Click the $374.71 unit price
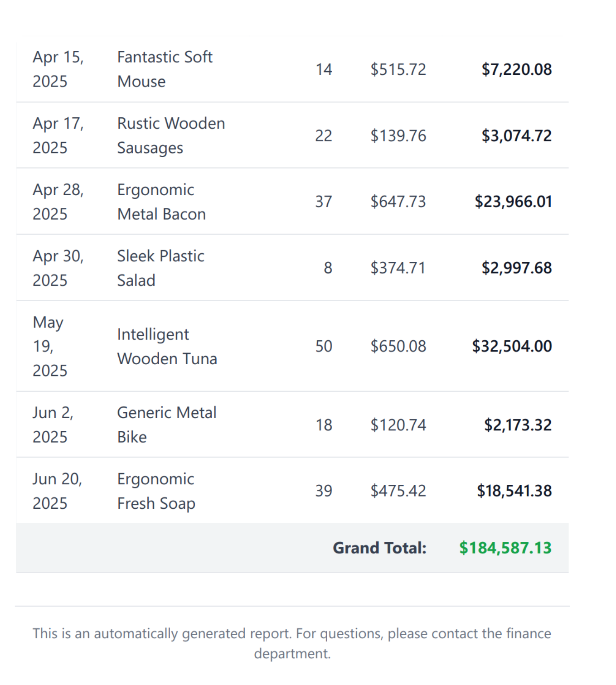 pos(398,268)
